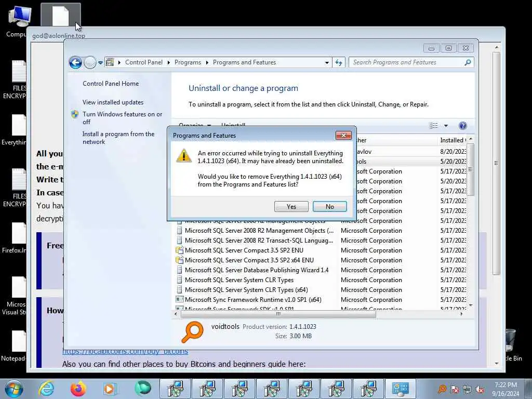This screenshot has height=399, width=532.
Task: Click the list scroll-right arrow
Action: click(461, 314)
